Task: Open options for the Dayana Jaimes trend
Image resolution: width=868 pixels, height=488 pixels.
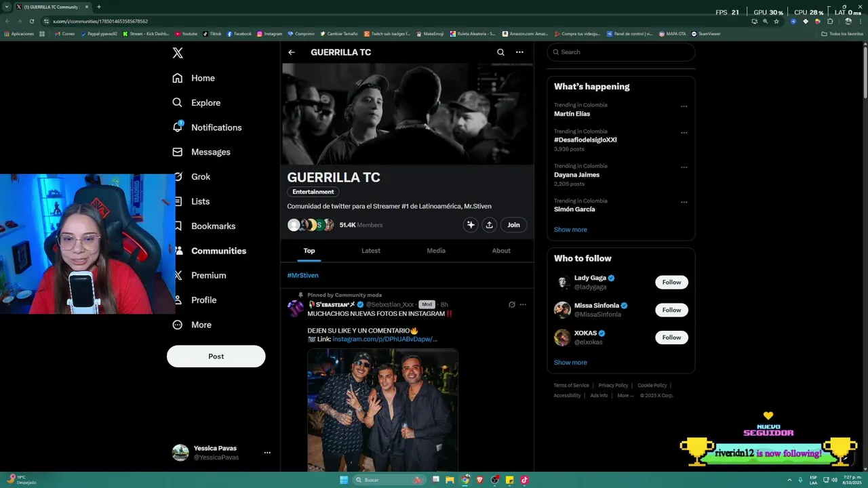Action: pyautogui.click(x=684, y=167)
